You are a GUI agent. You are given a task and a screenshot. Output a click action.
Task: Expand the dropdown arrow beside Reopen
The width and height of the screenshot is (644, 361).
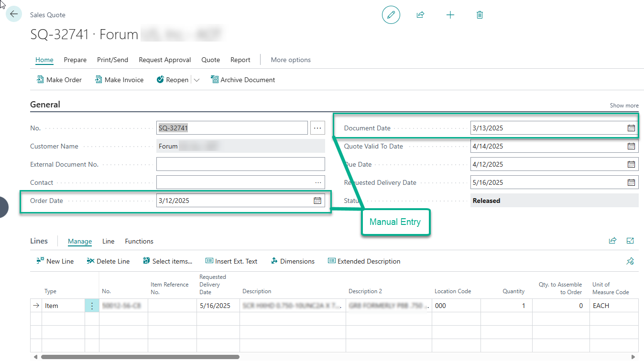196,80
